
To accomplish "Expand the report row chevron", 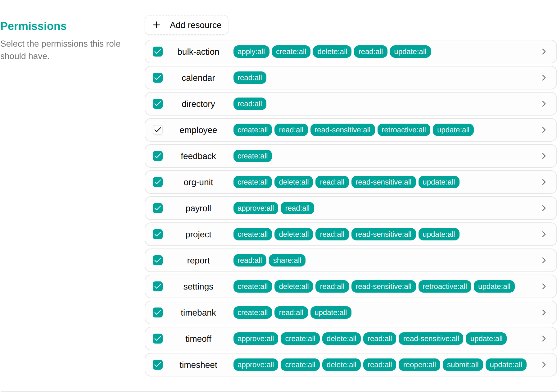I will [x=544, y=260].
